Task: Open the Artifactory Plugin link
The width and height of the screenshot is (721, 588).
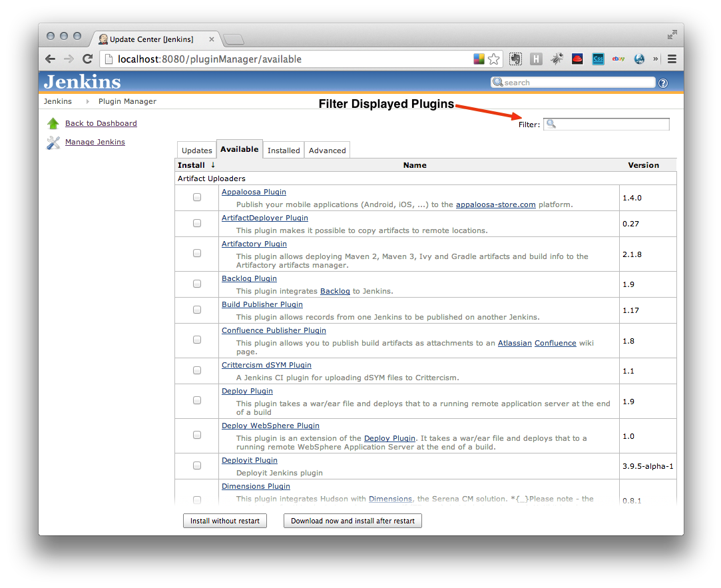Action: [x=254, y=244]
